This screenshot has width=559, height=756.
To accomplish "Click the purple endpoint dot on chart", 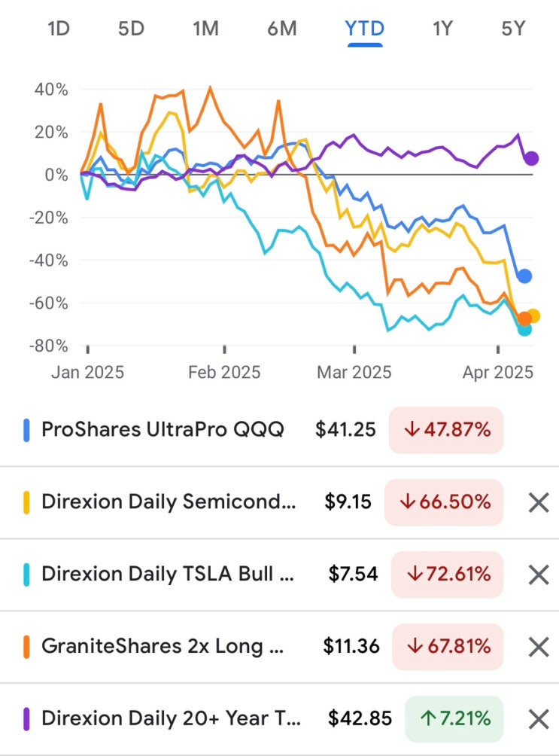I will [x=531, y=158].
